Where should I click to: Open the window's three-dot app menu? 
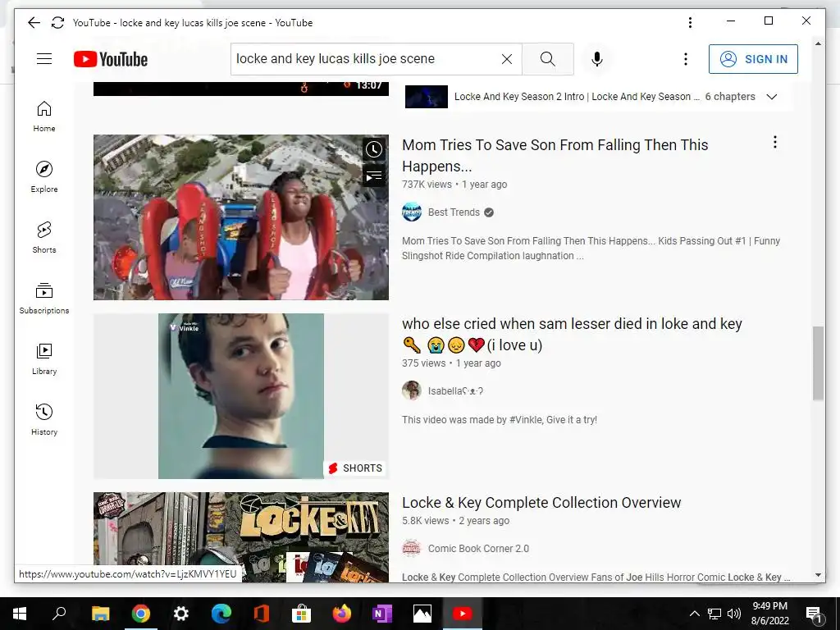tap(690, 22)
